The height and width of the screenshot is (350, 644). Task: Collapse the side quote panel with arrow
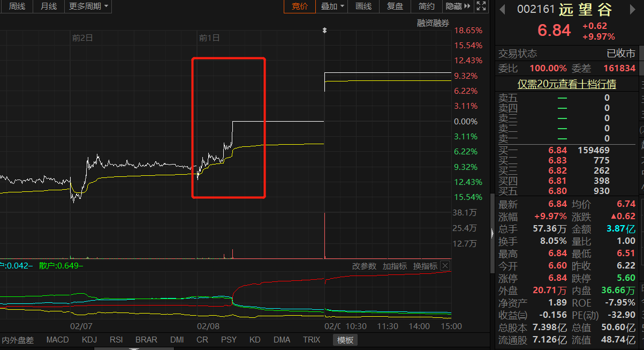(x=492, y=233)
